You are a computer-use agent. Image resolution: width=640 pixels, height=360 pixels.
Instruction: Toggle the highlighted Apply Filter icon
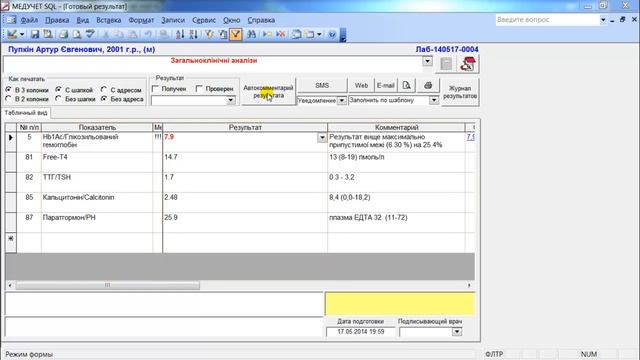(x=236, y=35)
